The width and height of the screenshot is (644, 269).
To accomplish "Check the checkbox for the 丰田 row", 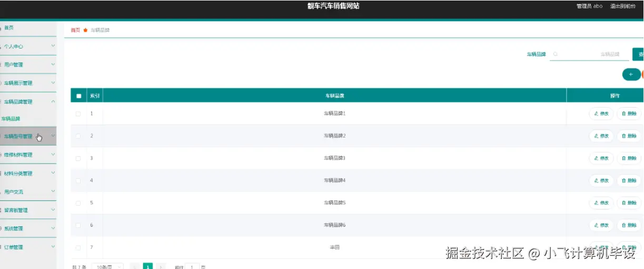I will coord(78,247).
